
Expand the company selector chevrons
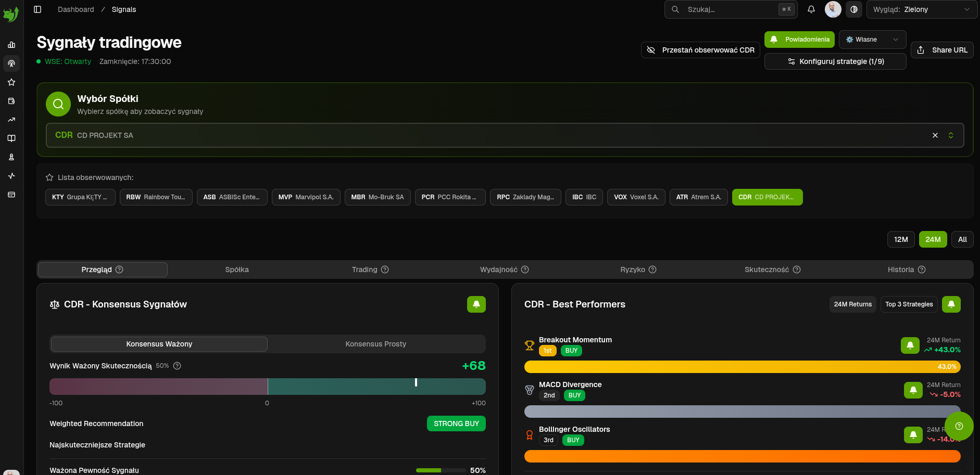(951, 135)
